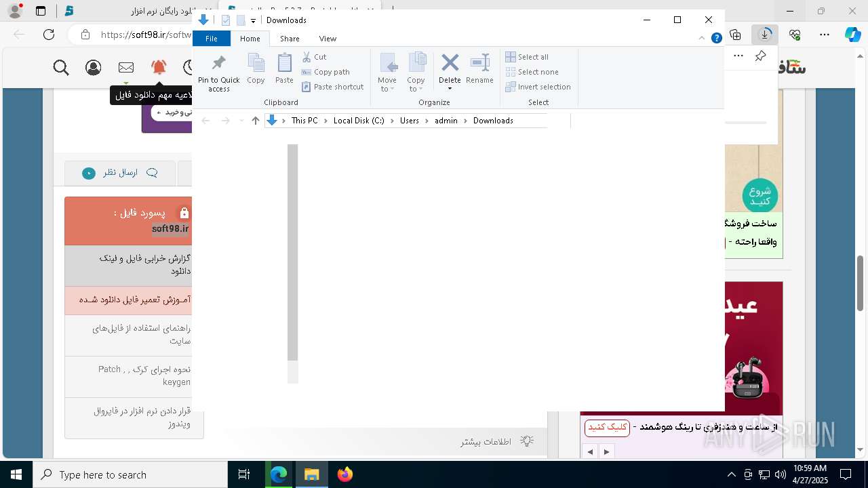Click Downloads in address breadcrumb
868x488 pixels.
(x=493, y=121)
